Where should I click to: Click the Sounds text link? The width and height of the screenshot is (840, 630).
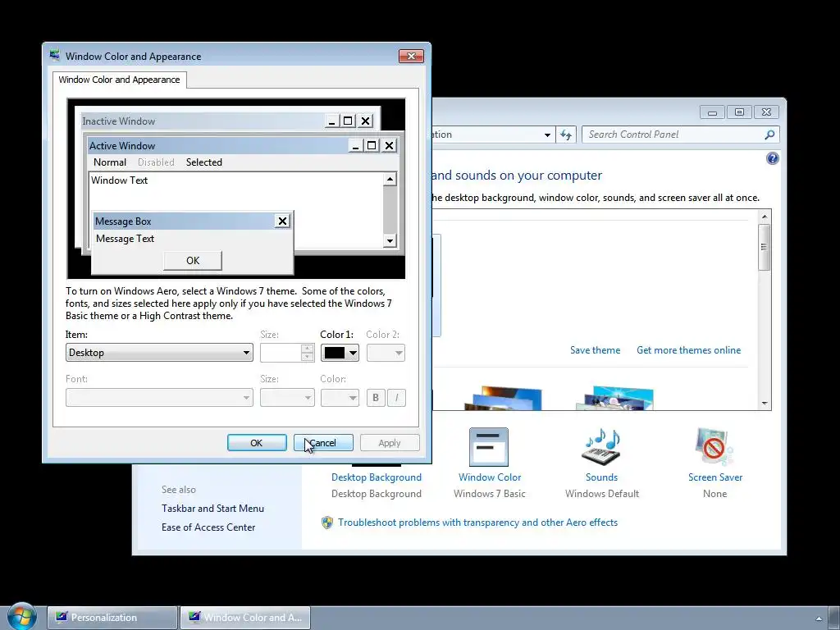[601, 477]
